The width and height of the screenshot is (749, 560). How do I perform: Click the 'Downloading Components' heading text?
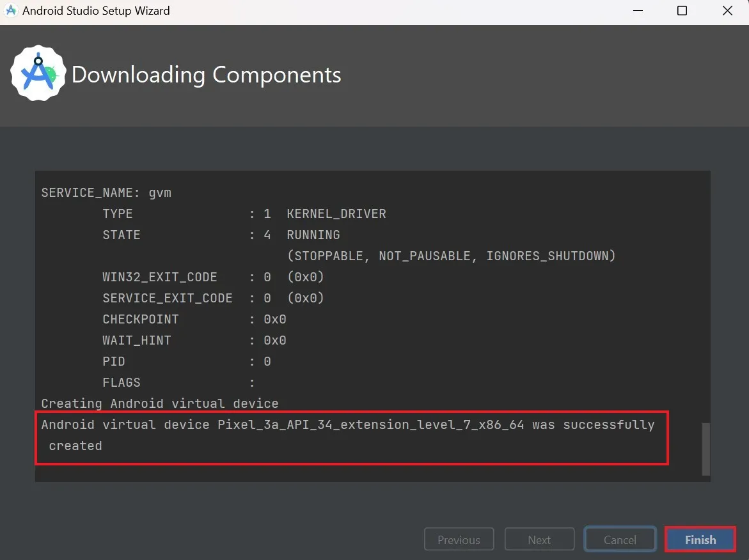coord(206,75)
